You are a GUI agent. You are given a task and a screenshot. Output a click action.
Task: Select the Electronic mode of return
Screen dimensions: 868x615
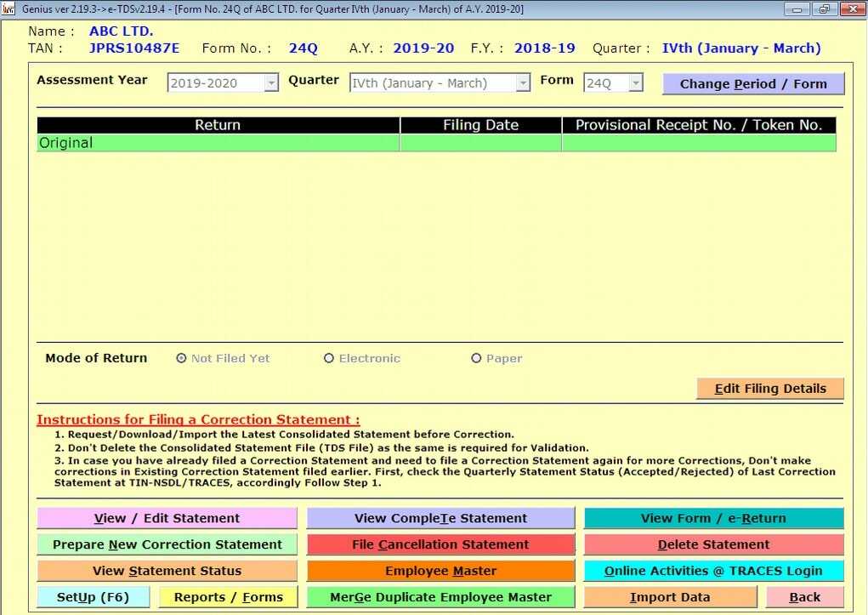(x=329, y=358)
